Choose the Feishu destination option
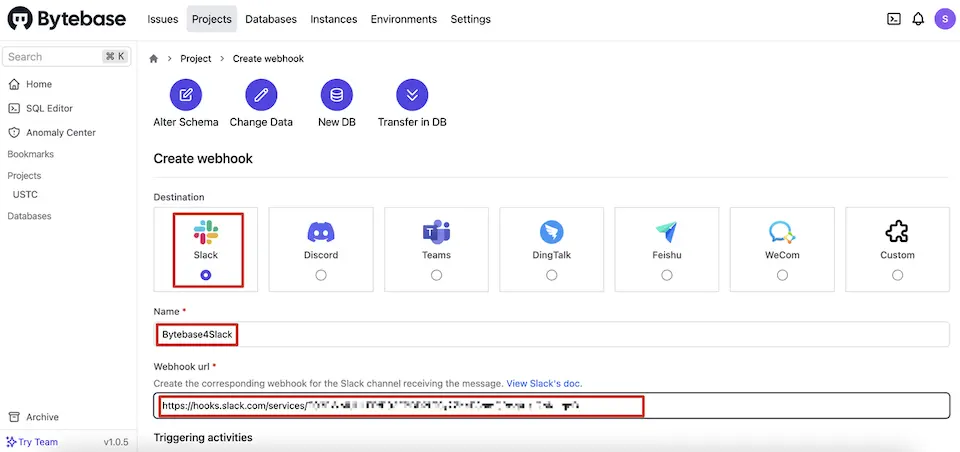This screenshot has width=960, height=452. pos(667,249)
